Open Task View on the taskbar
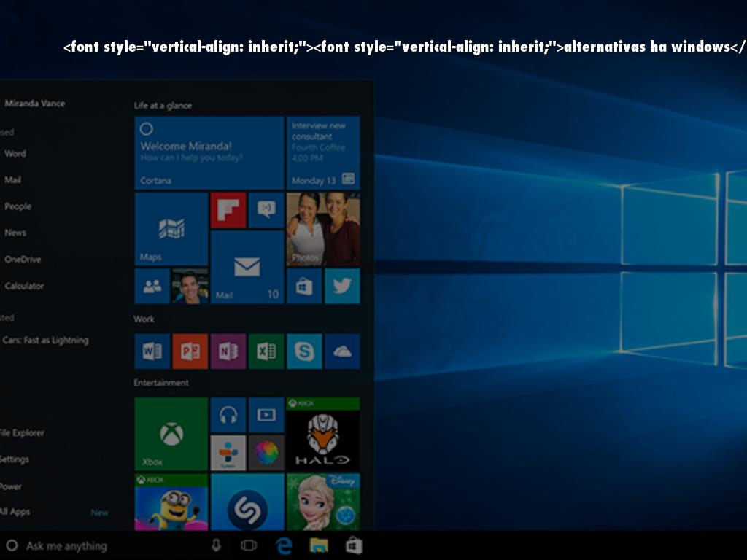747x560 pixels. 248,545
